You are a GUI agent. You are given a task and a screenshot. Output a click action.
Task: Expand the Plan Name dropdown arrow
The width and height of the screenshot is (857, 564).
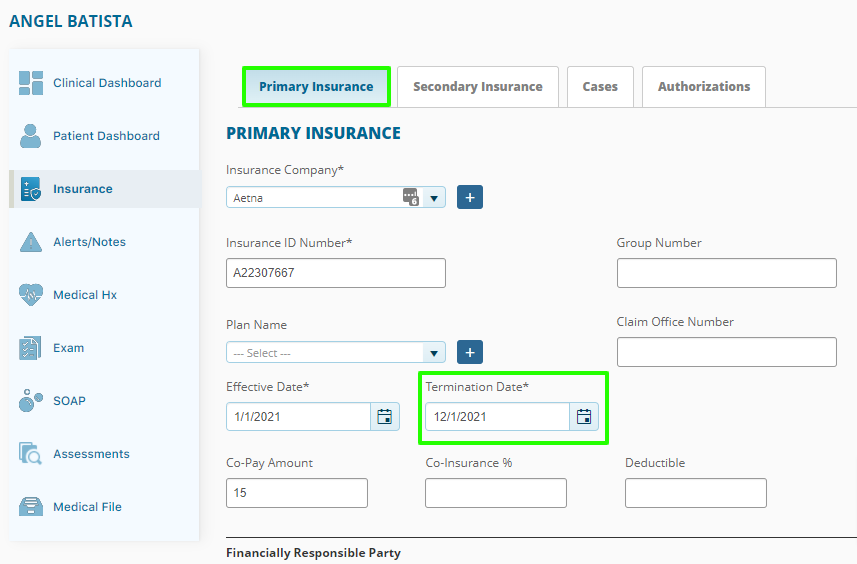tap(434, 353)
